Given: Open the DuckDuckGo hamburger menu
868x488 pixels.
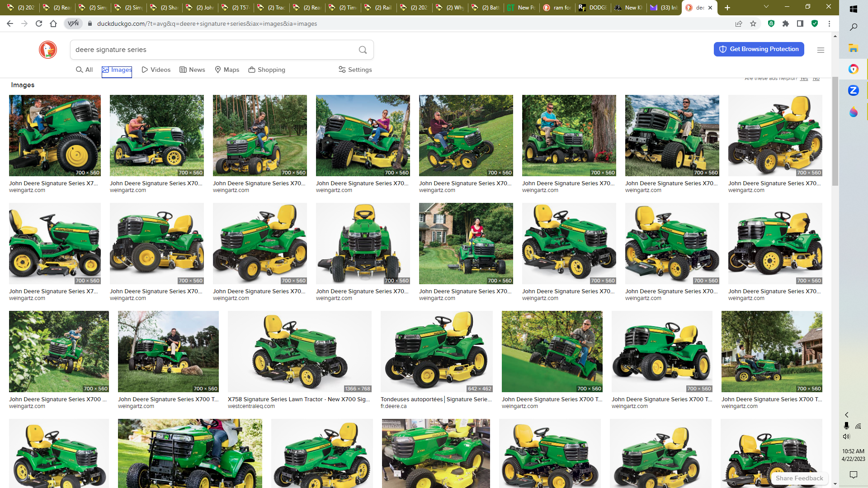Looking at the screenshot, I should 821,50.
